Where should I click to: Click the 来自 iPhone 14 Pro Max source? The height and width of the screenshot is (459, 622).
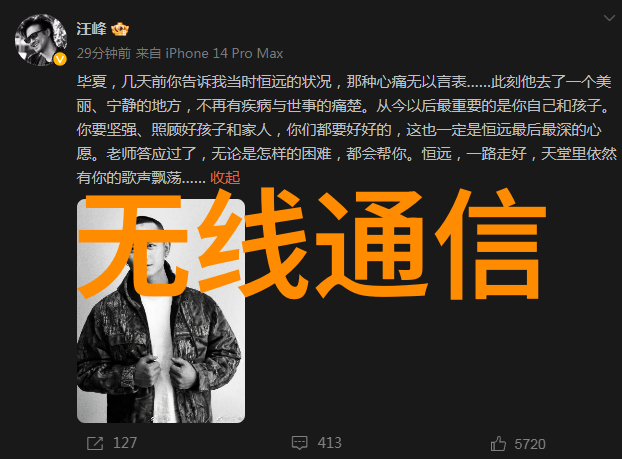(209, 53)
